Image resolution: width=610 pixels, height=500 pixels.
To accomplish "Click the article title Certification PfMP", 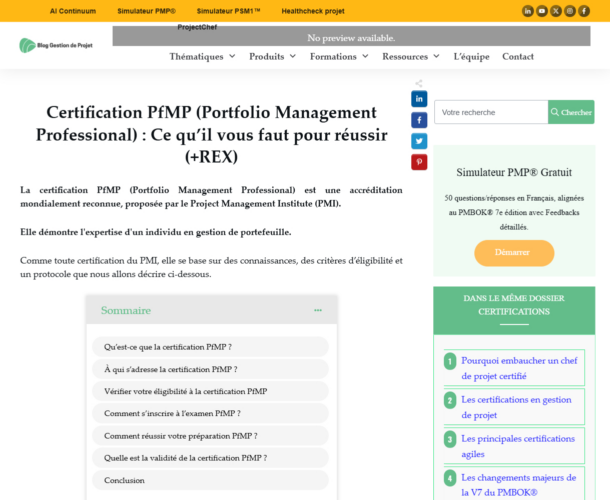I will point(211,134).
